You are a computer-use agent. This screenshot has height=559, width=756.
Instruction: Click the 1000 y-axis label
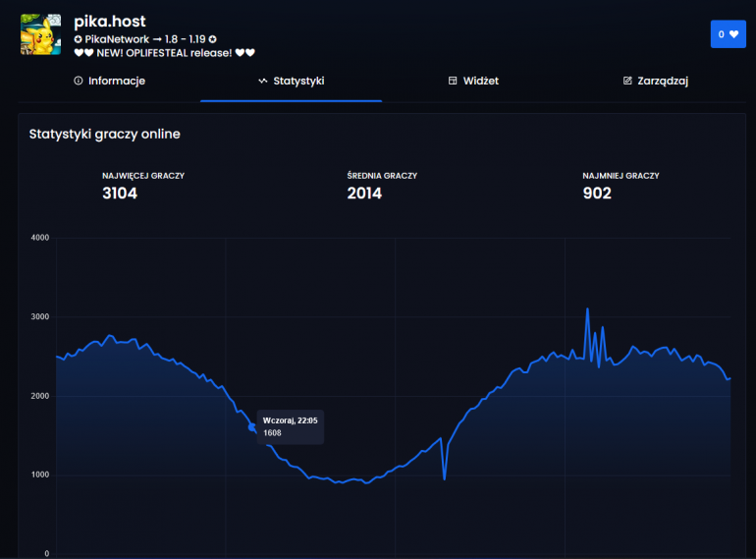[x=40, y=475]
